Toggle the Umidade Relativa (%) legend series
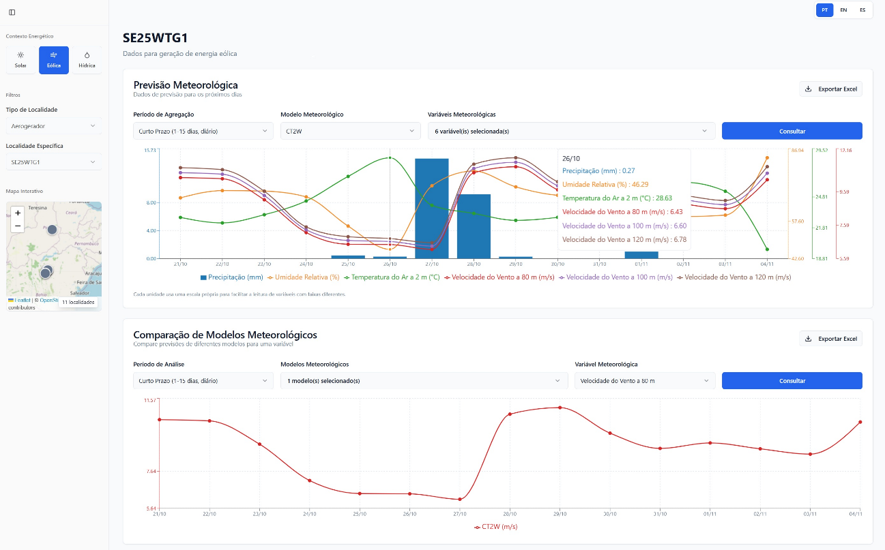Viewport: 885px width, 550px height. point(303,277)
